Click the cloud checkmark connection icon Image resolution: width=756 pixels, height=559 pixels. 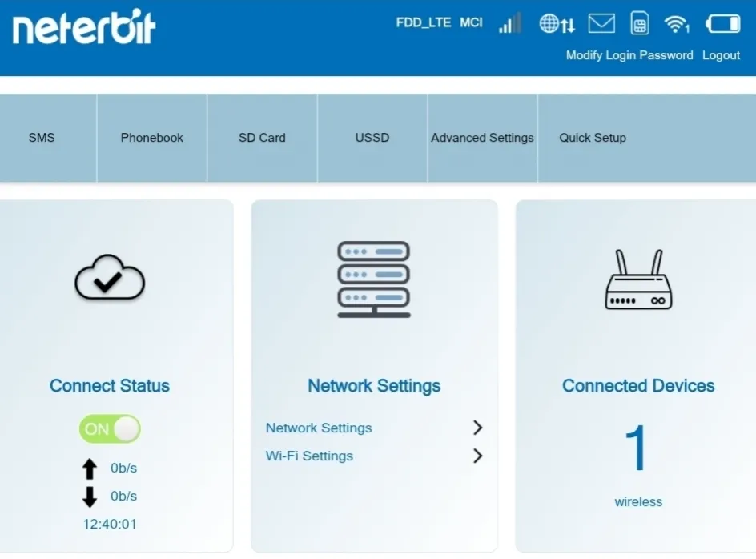coord(110,280)
